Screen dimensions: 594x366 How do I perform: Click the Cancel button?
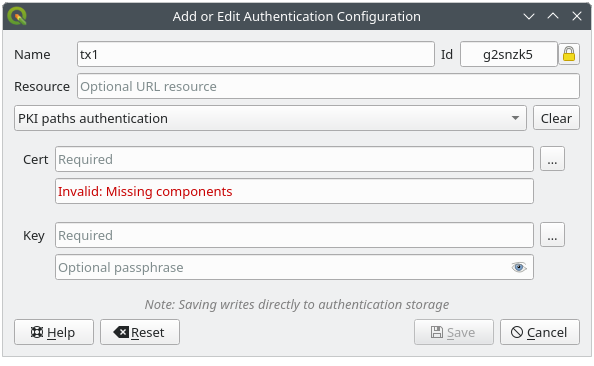pos(540,332)
